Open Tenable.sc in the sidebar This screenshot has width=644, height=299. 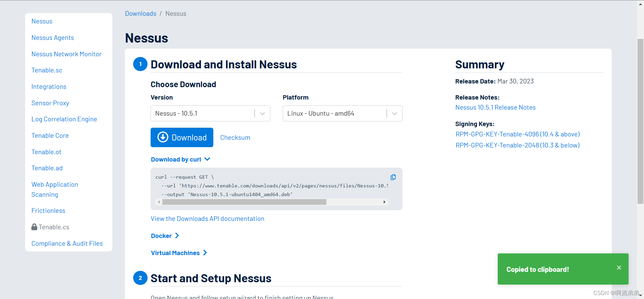47,70
